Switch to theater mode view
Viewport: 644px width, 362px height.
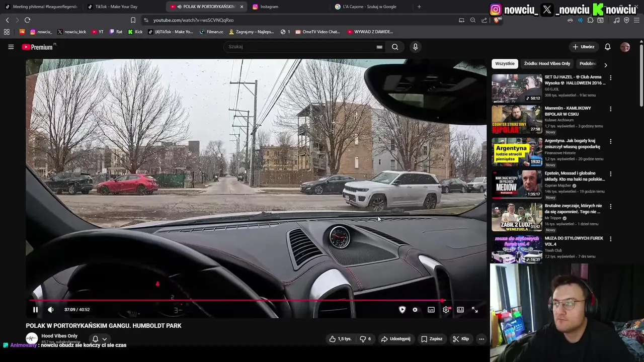(460, 310)
